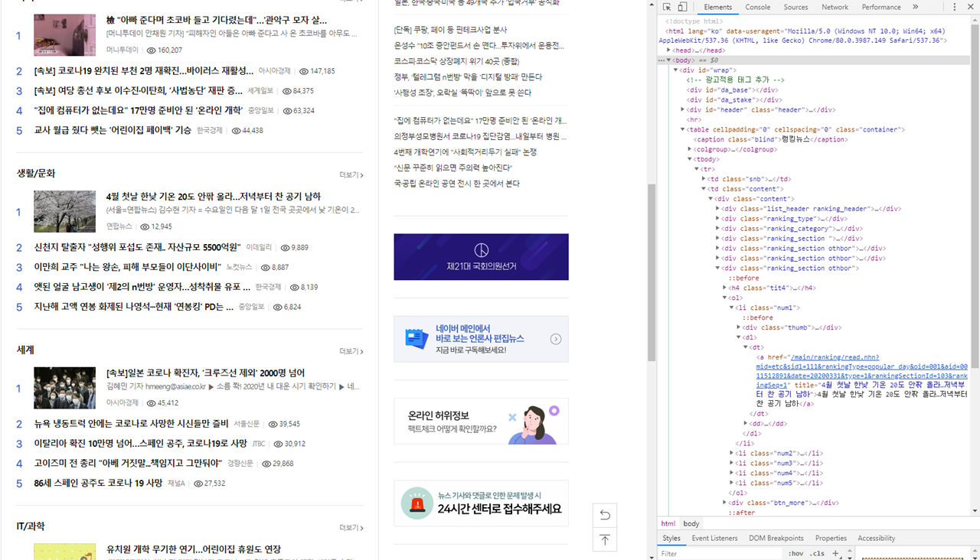Open article 이만희 교주 나는 왕손
This screenshot has width=980, height=560.
coord(127,267)
